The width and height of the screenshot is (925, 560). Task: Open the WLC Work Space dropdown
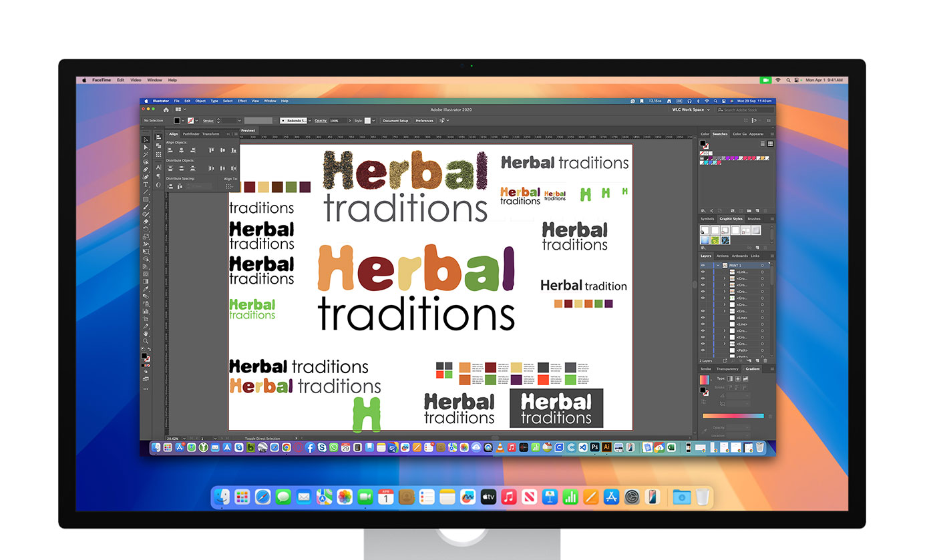(x=690, y=109)
